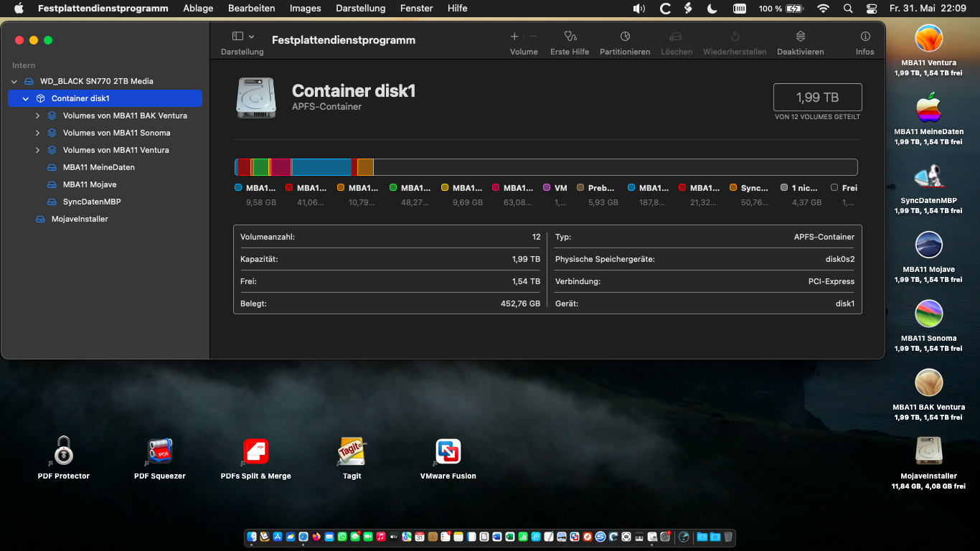This screenshot has width=980, height=551.
Task: Click the Wiederherstellen restore icon
Action: tap(735, 36)
